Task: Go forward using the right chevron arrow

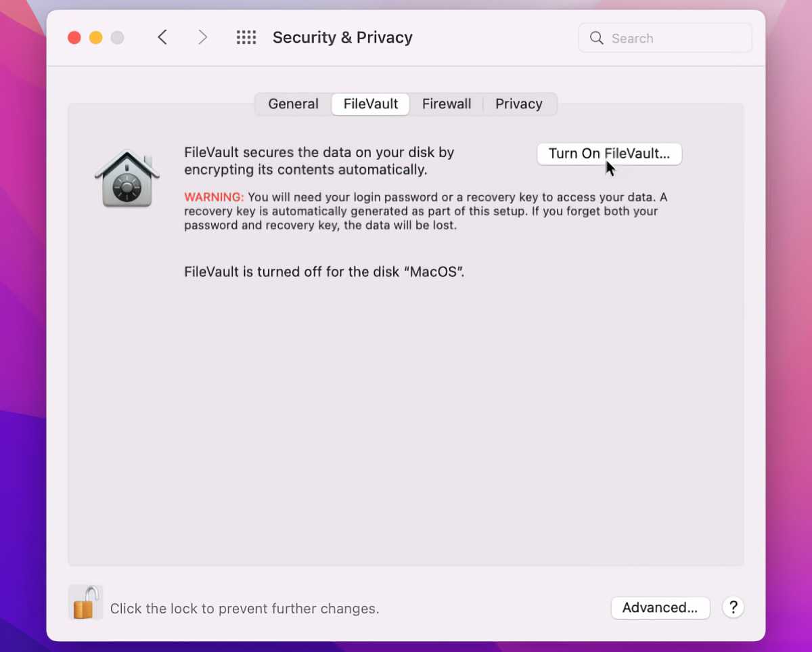Action: pos(202,37)
